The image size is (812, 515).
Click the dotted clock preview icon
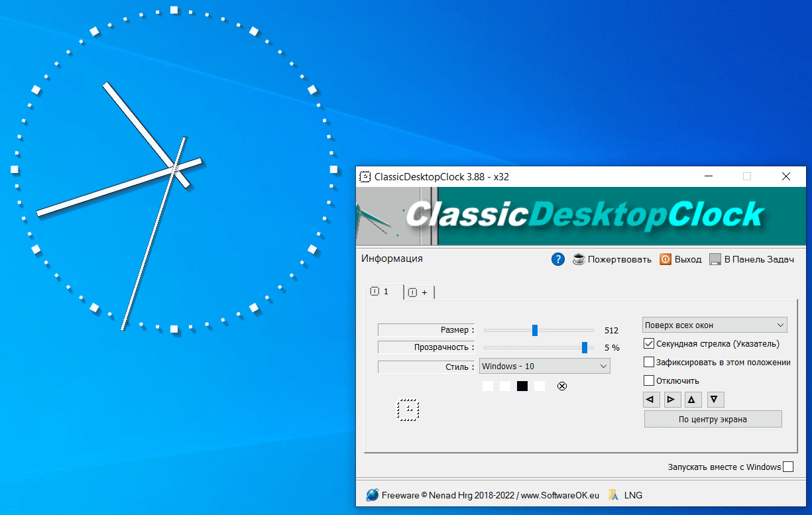tap(408, 410)
